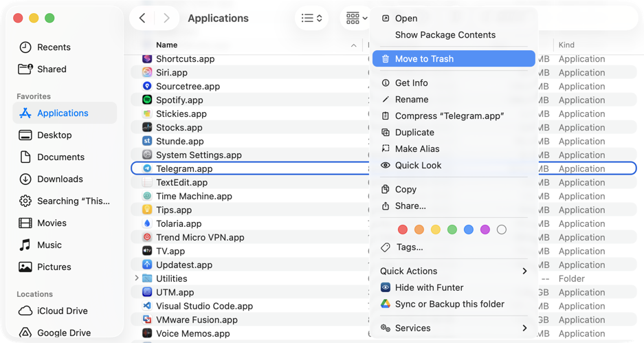Click the Visual Studio Code.app icon

coord(147,306)
